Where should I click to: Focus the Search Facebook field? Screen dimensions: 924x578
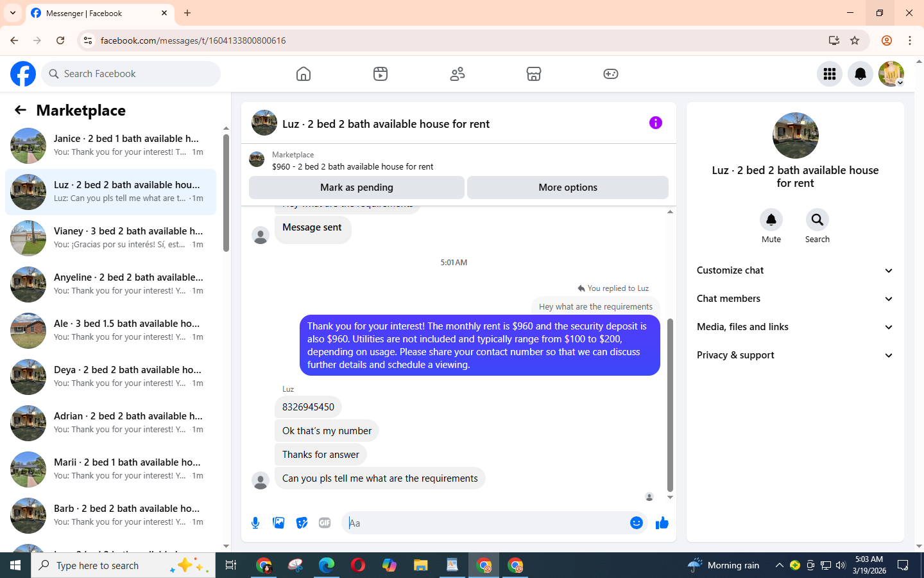131,74
